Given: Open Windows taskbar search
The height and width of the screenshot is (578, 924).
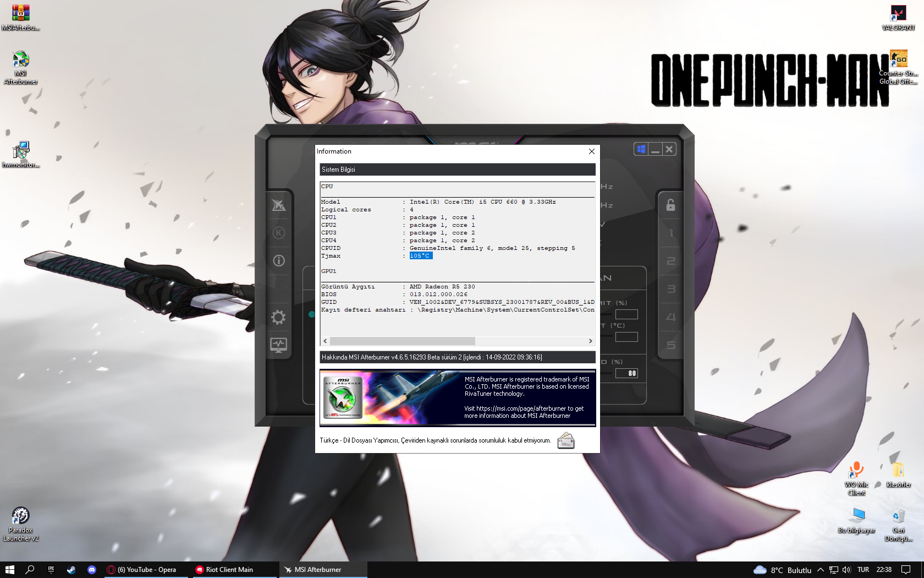Looking at the screenshot, I should [x=30, y=570].
